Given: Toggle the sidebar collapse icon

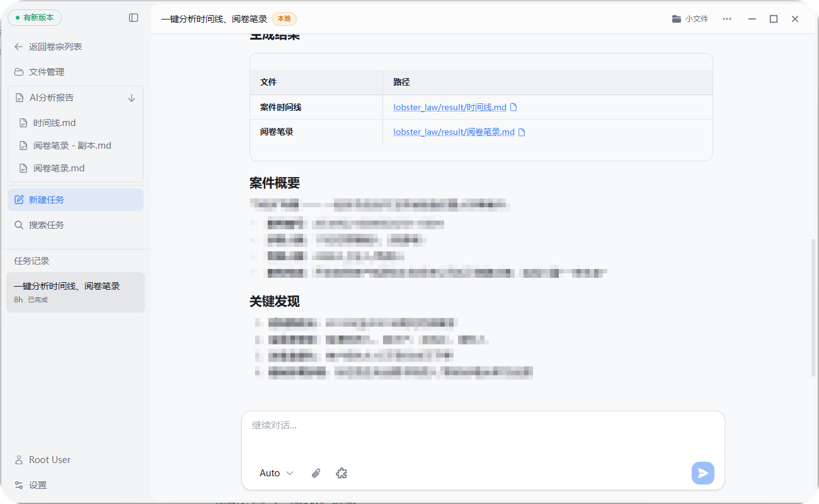Looking at the screenshot, I should pos(134,18).
